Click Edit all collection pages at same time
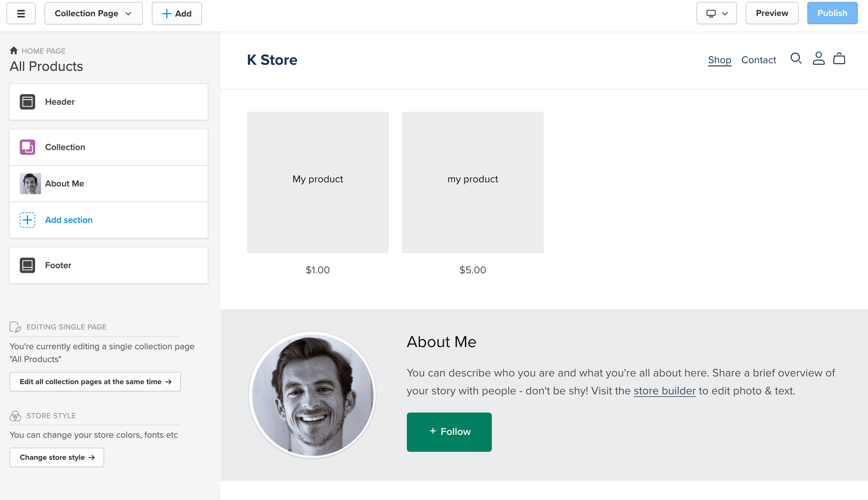 (95, 382)
